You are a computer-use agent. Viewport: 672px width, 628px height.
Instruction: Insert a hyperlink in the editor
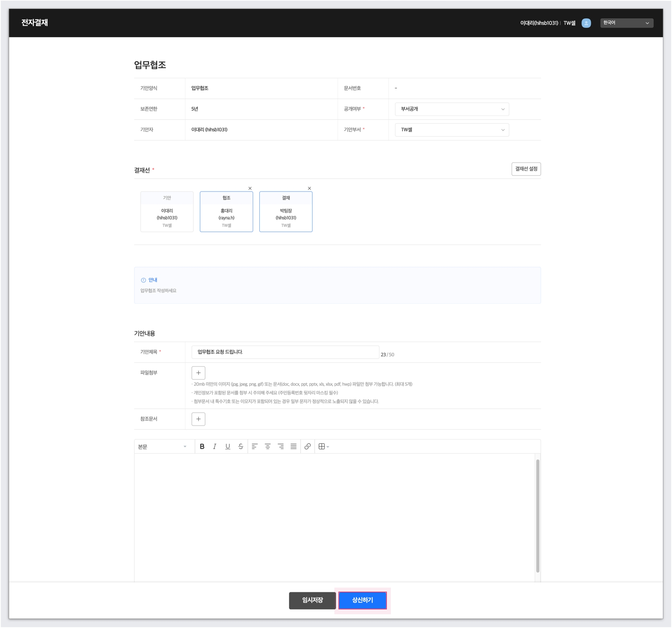coord(307,447)
